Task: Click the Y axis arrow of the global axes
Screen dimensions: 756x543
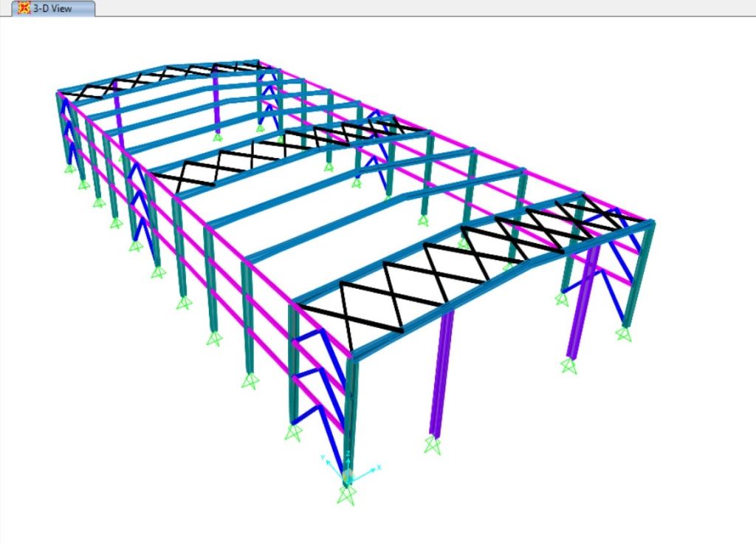Action: coord(325,460)
